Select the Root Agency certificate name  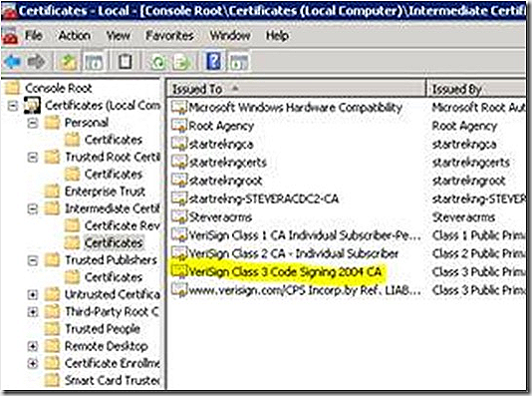(221, 126)
